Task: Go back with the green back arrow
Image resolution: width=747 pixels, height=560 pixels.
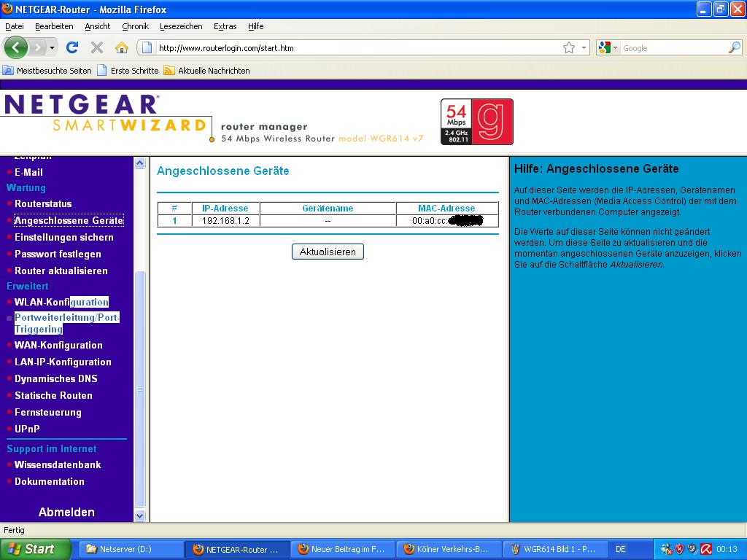Action: 16,47
